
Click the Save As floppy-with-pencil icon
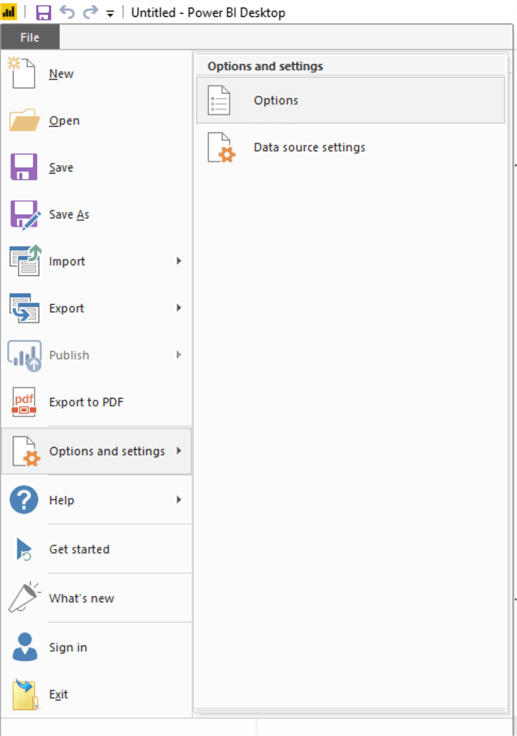click(25, 215)
